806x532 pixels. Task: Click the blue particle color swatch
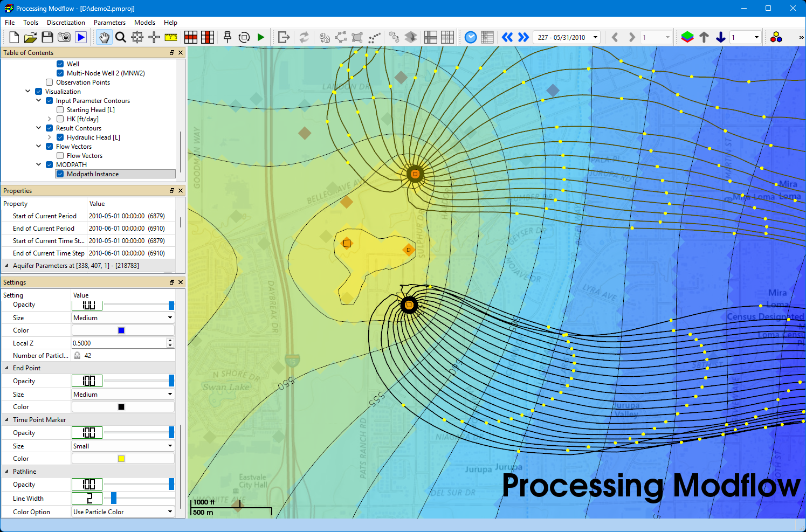121,330
